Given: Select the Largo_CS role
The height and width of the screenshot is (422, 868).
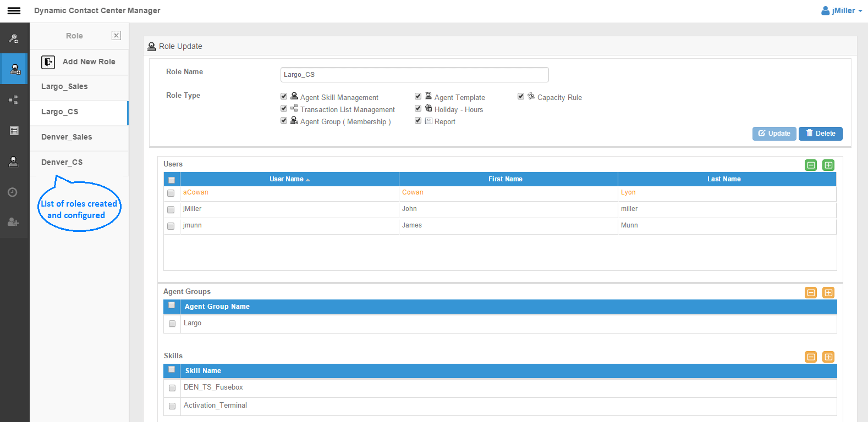Looking at the screenshot, I should (x=79, y=112).
